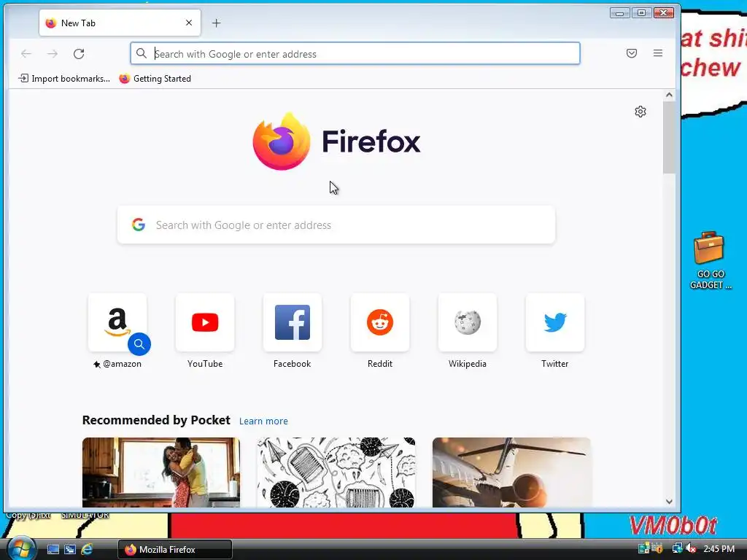Click Recommended by Pocket heading
This screenshot has width=747, height=560.
point(156,420)
